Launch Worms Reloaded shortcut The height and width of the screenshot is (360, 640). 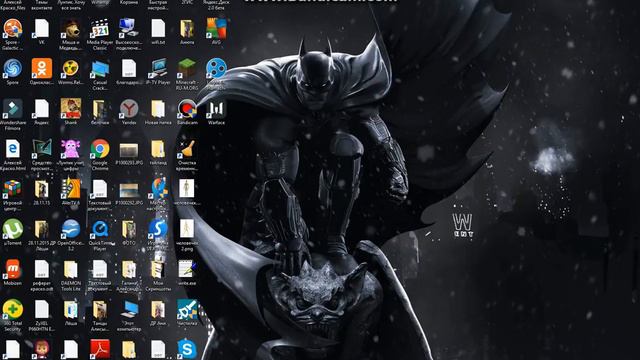[71, 69]
